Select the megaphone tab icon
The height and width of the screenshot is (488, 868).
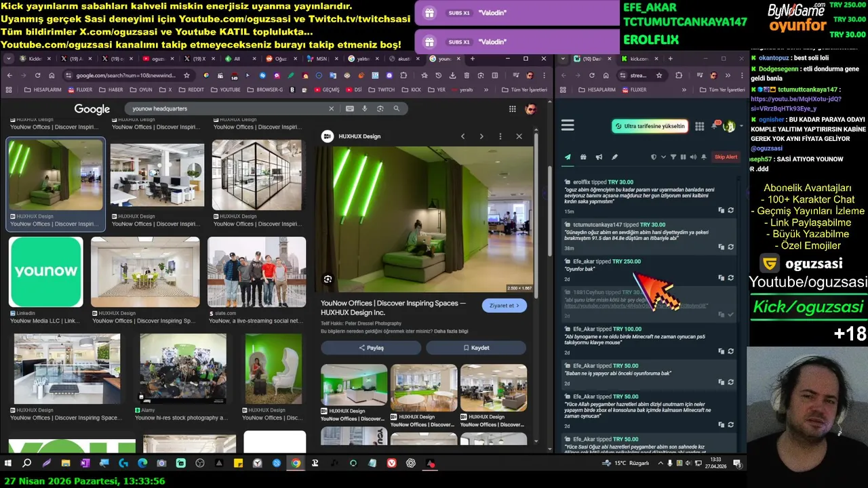(x=599, y=157)
